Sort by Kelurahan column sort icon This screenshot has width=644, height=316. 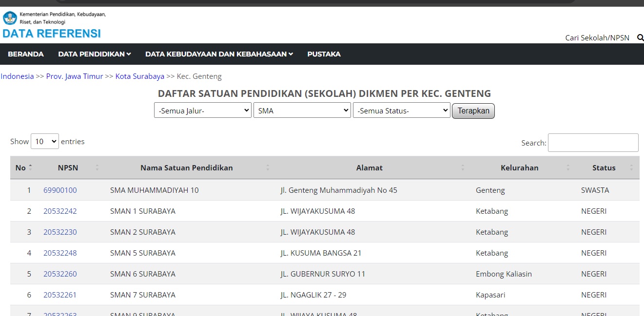coord(568,167)
